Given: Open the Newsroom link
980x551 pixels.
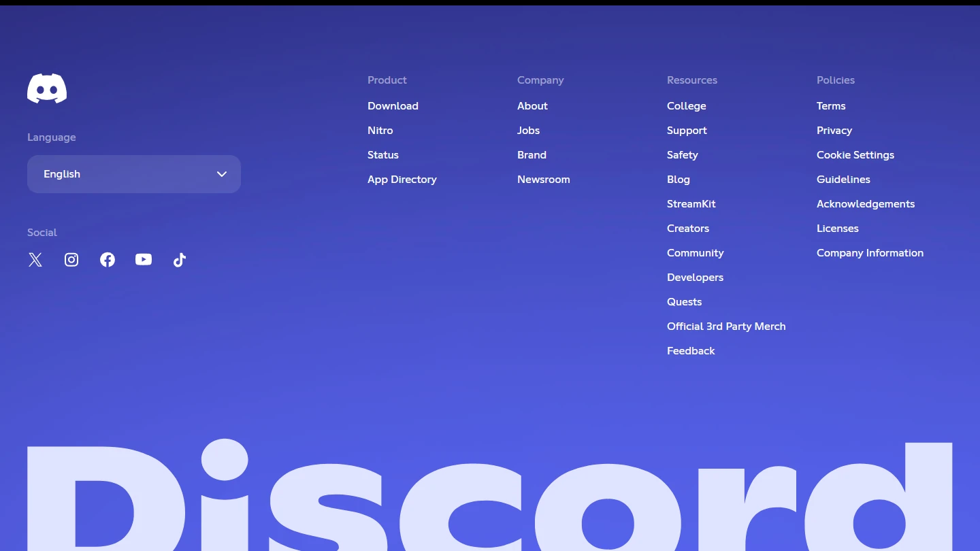Looking at the screenshot, I should pos(543,180).
